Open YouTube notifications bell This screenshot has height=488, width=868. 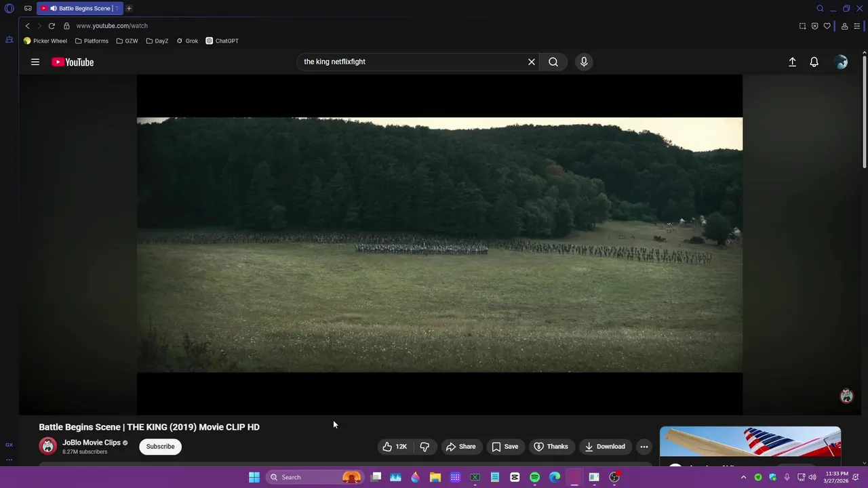pos(814,62)
